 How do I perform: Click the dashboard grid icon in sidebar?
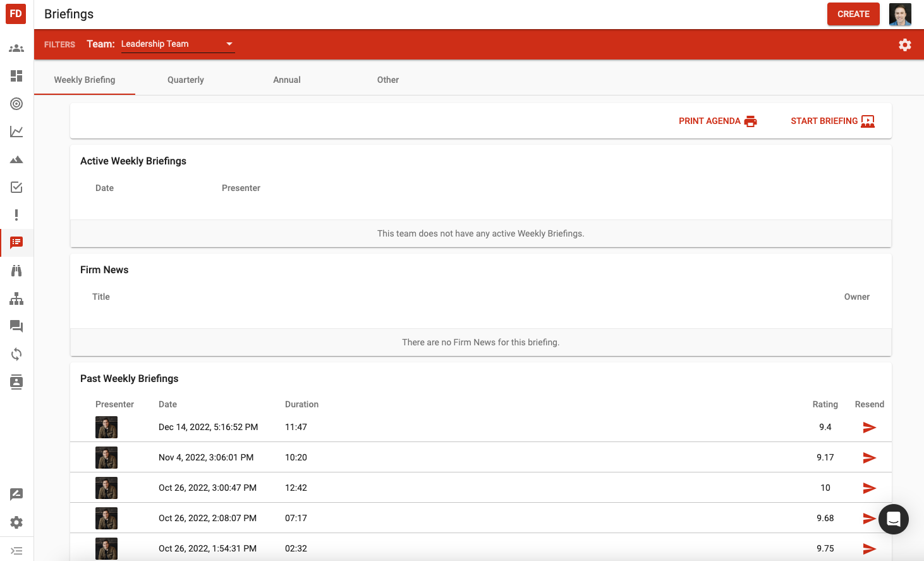pyautogui.click(x=16, y=76)
